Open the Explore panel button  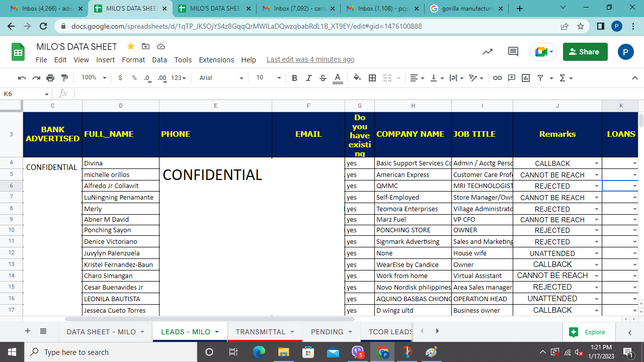(587, 332)
